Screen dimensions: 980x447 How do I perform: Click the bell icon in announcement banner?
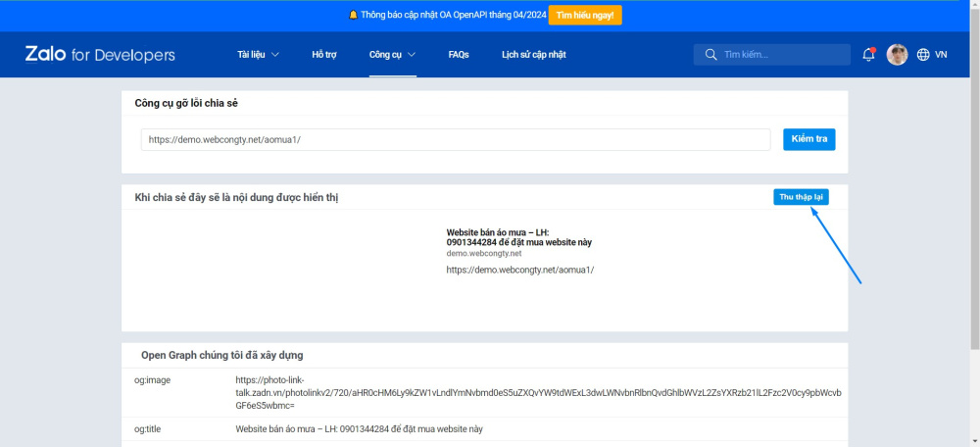click(x=354, y=15)
